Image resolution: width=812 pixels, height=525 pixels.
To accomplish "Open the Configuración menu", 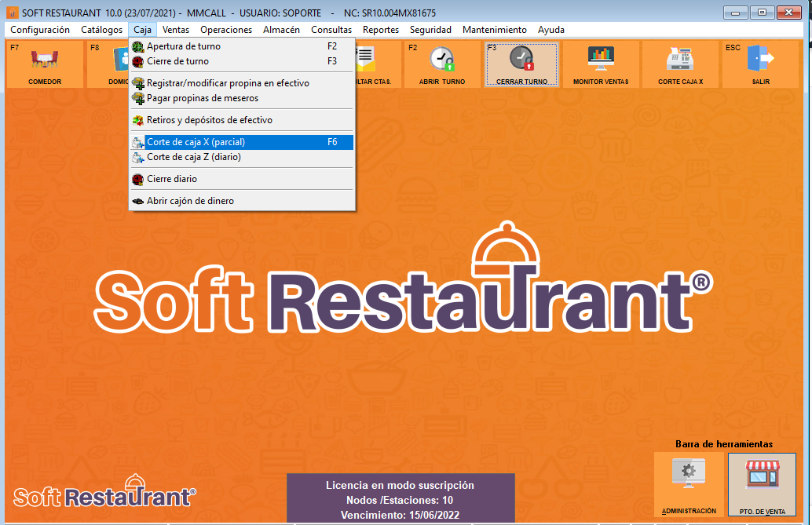I will [x=40, y=30].
